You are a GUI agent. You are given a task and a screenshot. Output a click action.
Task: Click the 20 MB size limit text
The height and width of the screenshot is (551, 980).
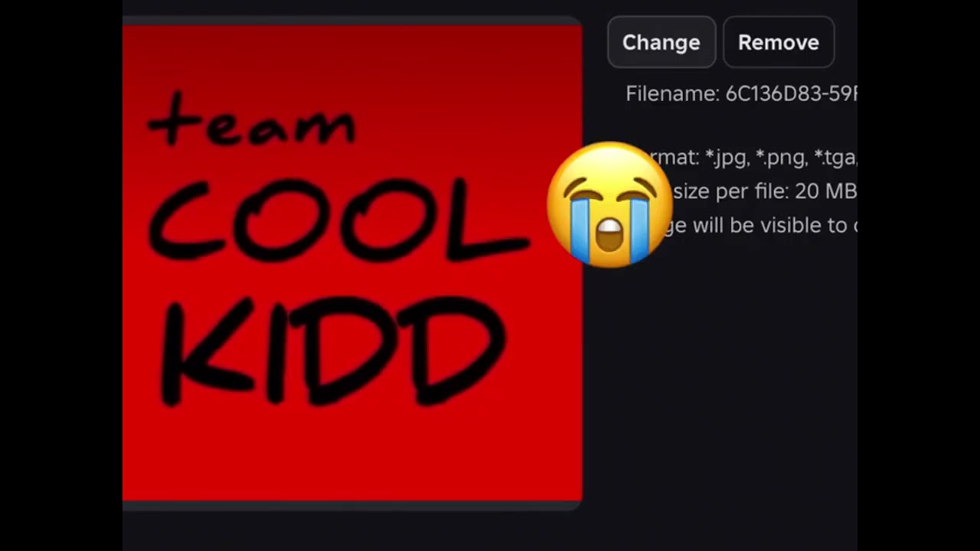[826, 191]
